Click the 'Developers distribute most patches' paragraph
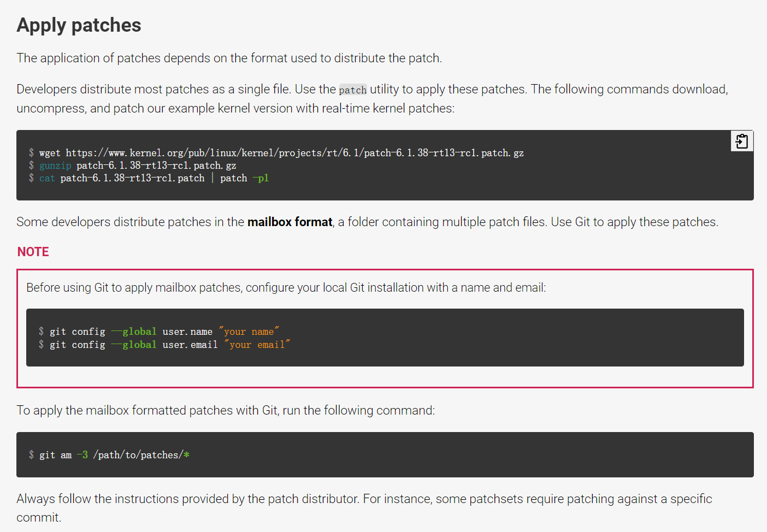This screenshot has width=767, height=532. pos(373,99)
